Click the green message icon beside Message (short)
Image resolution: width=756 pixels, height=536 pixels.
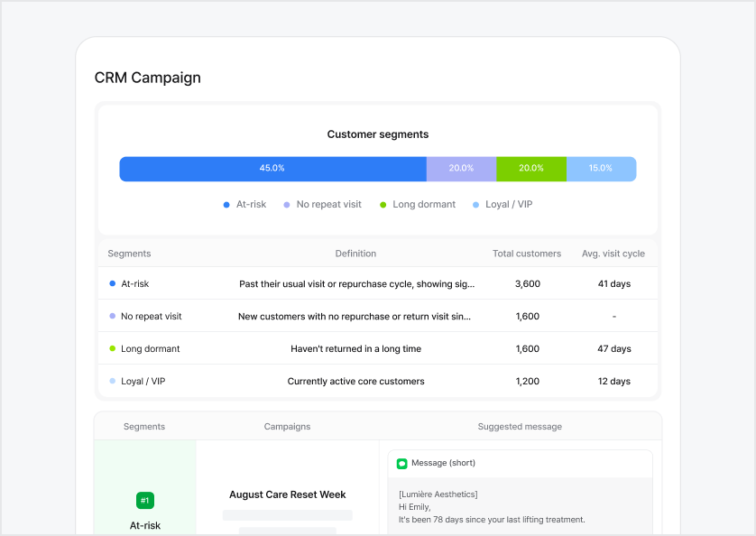click(x=401, y=464)
